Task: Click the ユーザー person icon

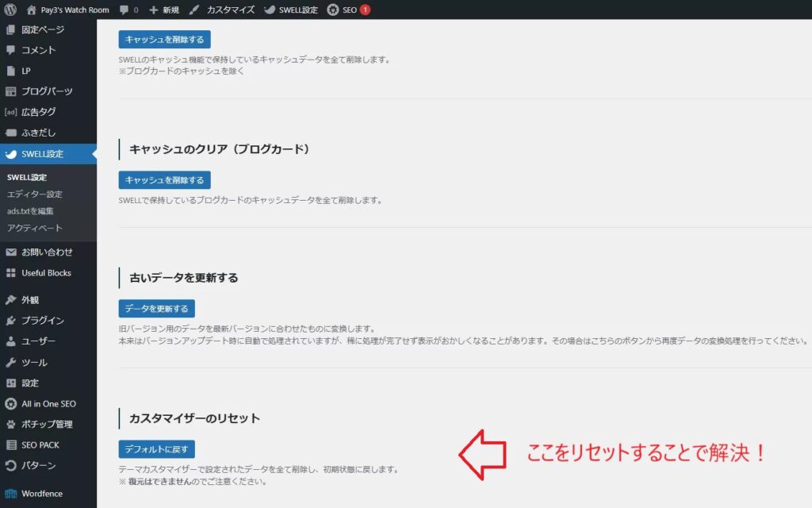Action: pyautogui.click(x=10, y=341)
